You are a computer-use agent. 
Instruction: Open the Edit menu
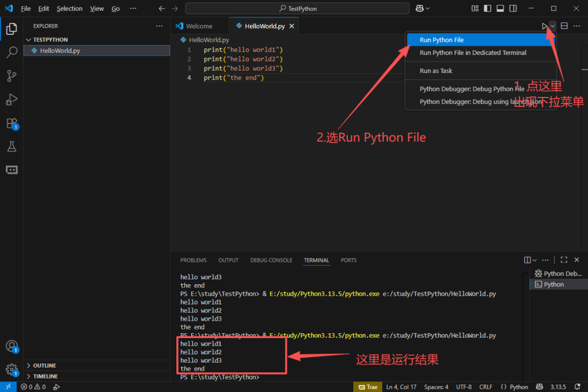pos(44,8)
